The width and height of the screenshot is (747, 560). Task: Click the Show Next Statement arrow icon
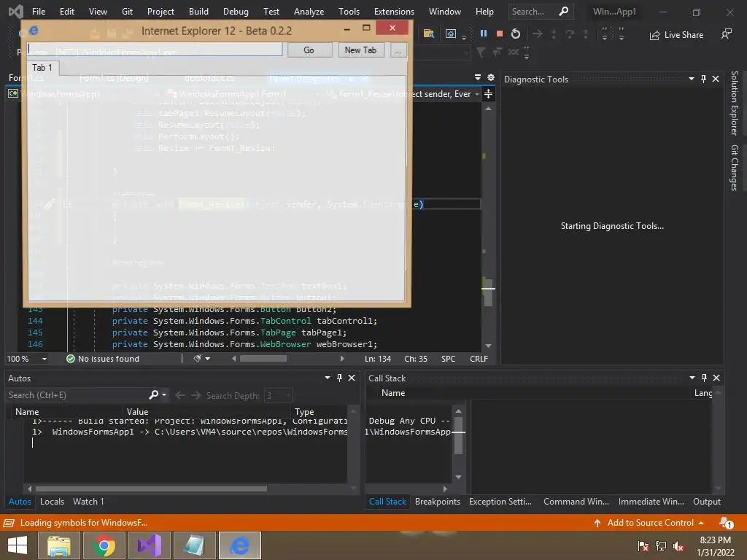tap(538, 34)
